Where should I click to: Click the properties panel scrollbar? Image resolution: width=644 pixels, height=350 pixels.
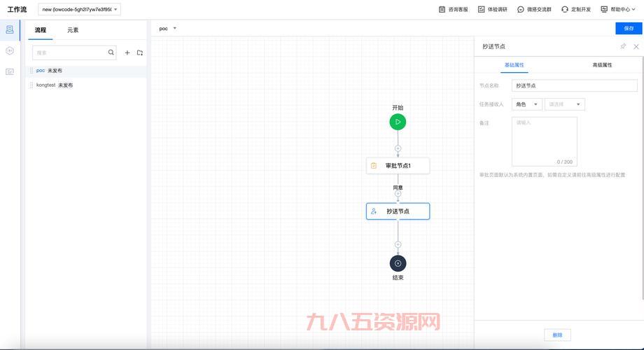[643, 178]
